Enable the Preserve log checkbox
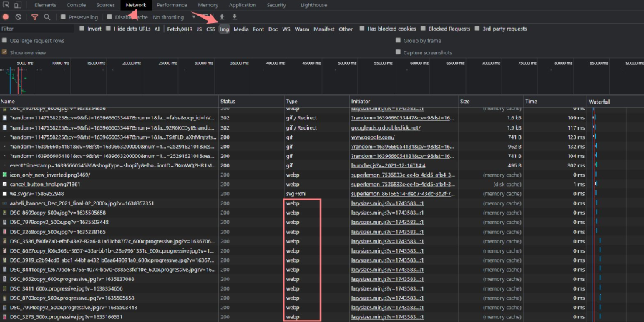The width and height of the screenshot is (644, 322). point(63,16)
